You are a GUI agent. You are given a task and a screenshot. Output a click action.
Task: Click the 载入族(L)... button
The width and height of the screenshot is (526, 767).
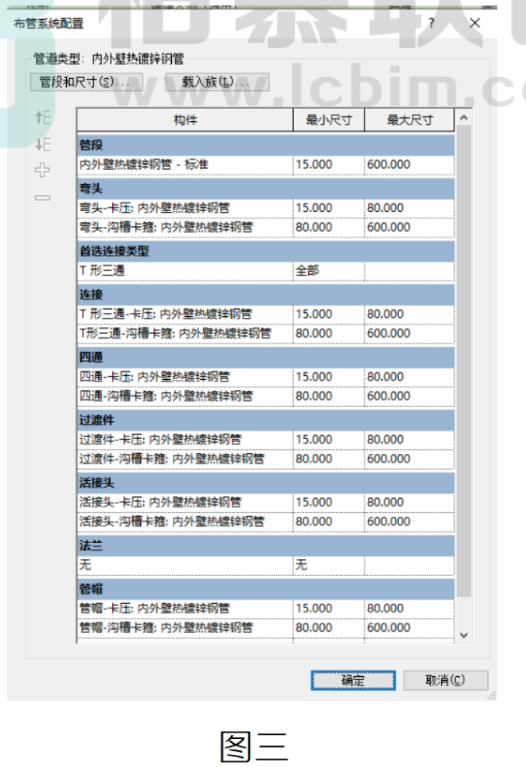point(217,82)
